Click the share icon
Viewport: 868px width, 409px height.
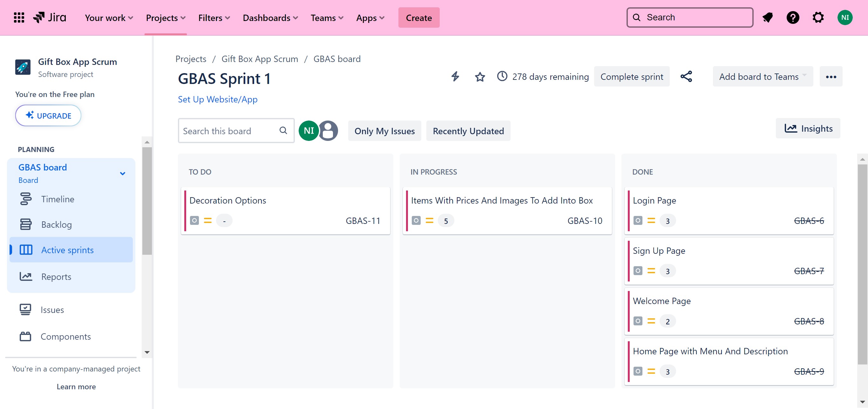tap(686, 77)
